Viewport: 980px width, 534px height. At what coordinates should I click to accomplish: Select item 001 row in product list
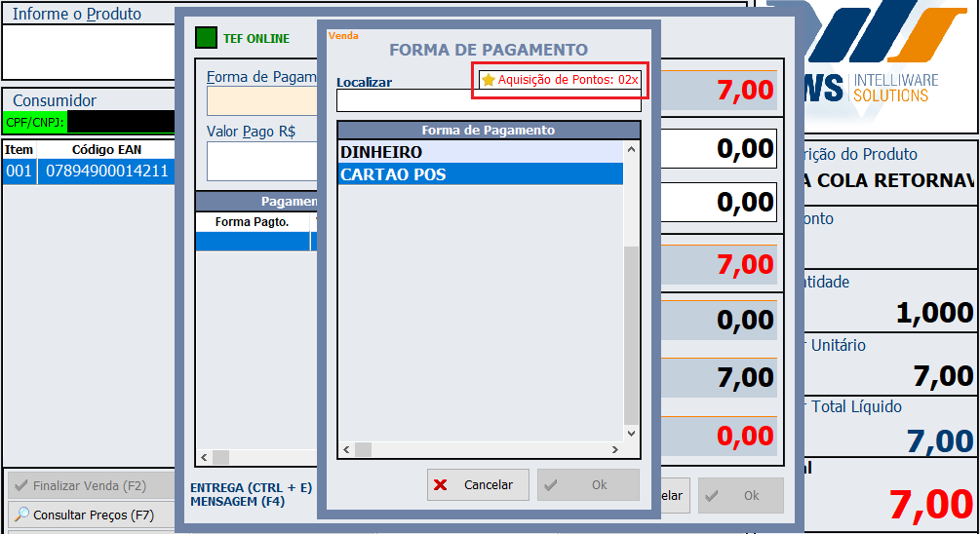click(x=88, y=172)
